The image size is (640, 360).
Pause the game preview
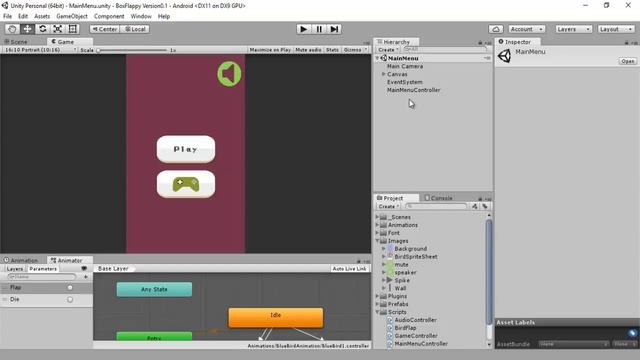(319, 29)
